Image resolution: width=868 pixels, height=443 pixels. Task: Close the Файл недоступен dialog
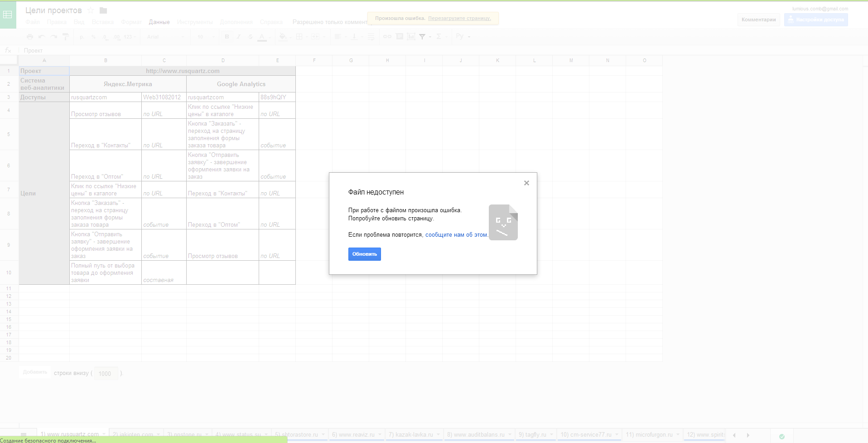tap(526, 183)
